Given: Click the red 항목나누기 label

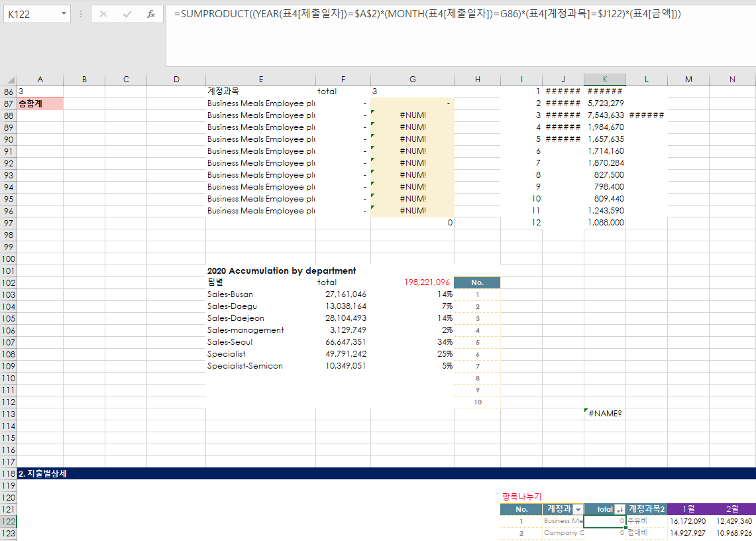Looking at the screenshot, I should pos(521,497).
